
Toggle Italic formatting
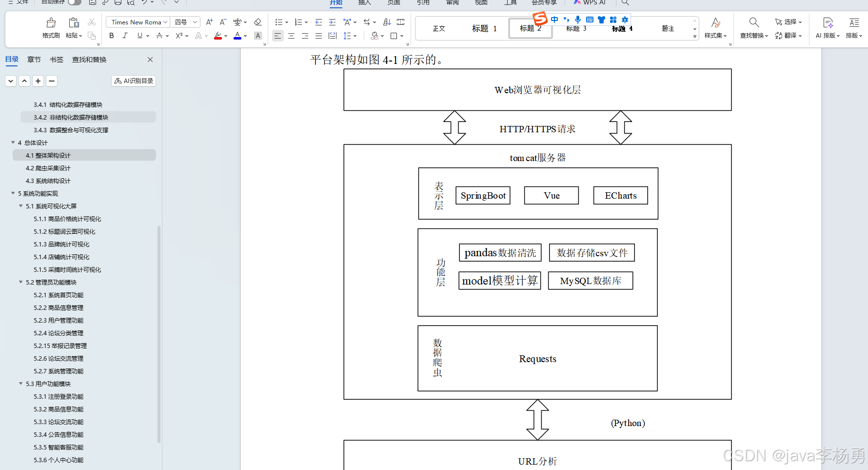point(125,35)
